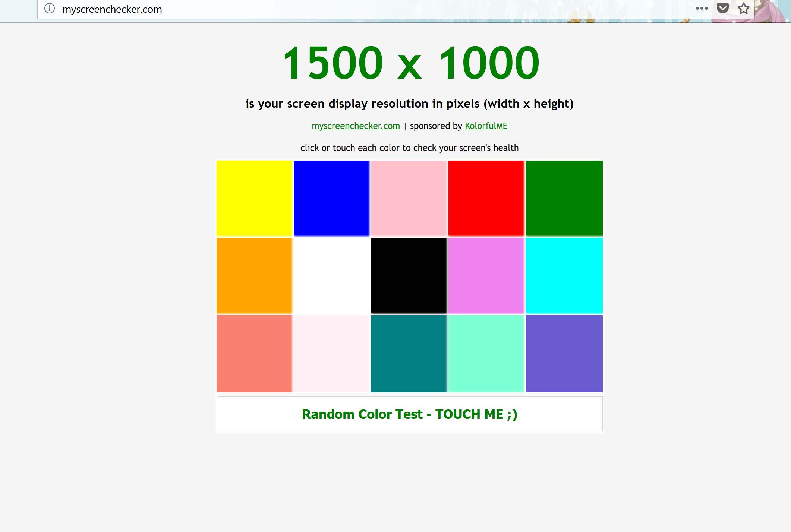
Task: Save page to Pocket icon
Action: coord(722,8)
